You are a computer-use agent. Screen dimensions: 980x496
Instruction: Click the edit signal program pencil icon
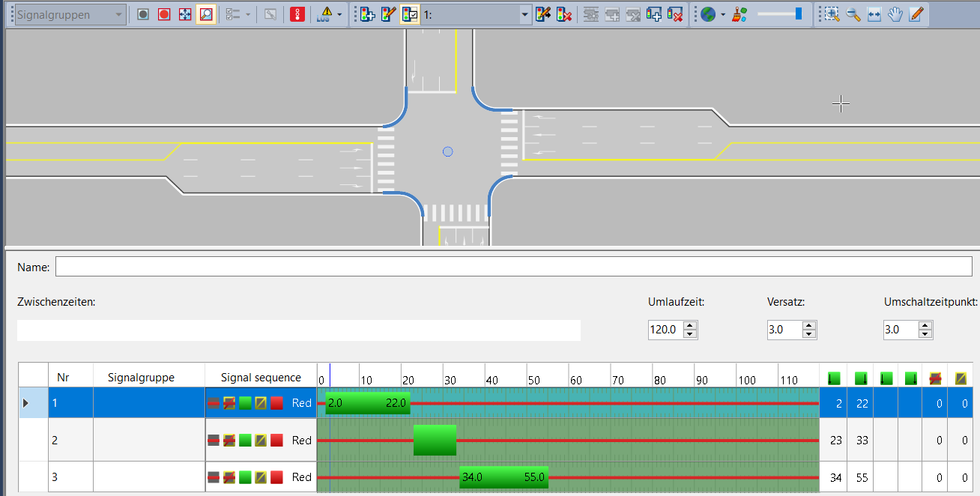click(388, 14)
